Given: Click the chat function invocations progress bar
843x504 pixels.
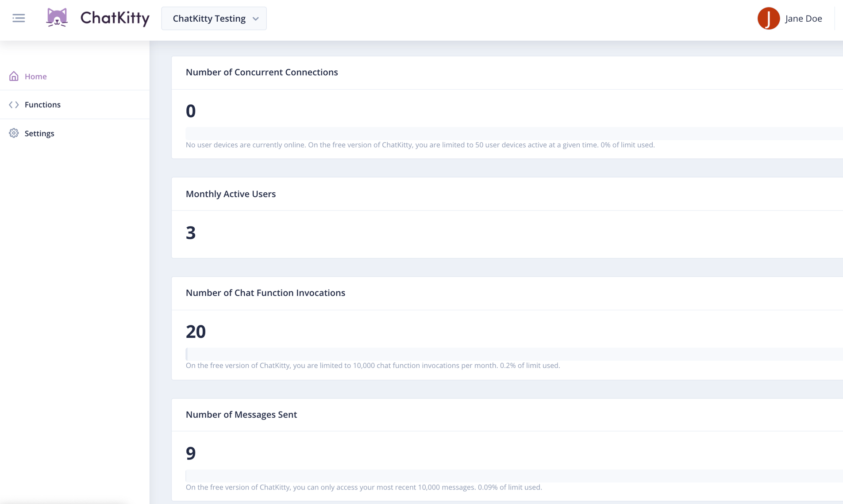Looking at the screenshot, I should [x=514, y=354].
